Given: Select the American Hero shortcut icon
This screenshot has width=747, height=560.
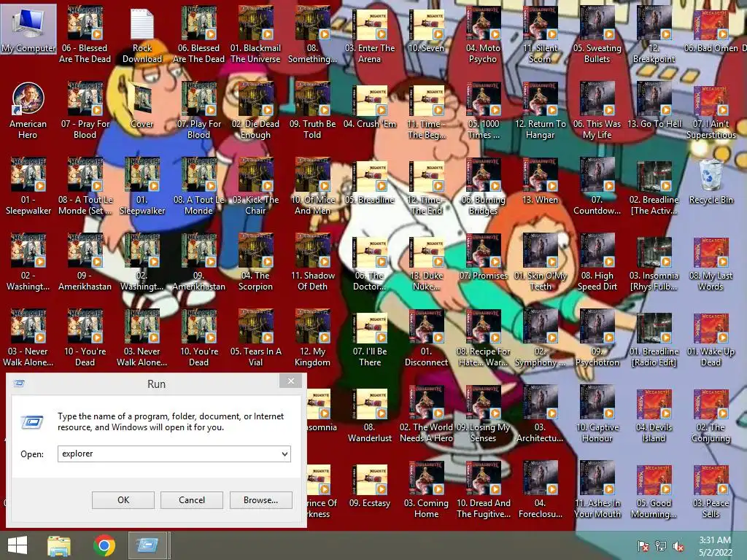Looking at the screenshot, I should pos(28,111).
